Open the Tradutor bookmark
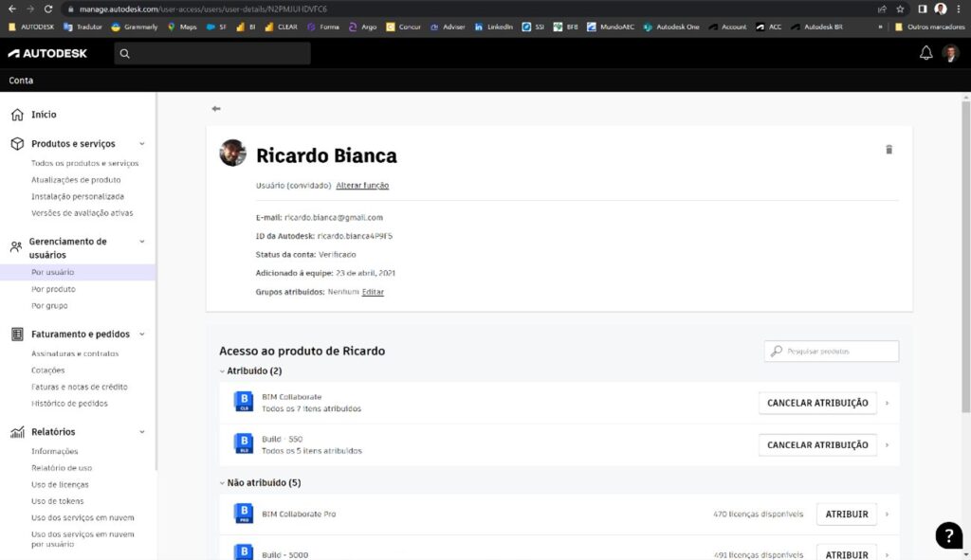This screenshot has width=971, height=560. (83, 27)
